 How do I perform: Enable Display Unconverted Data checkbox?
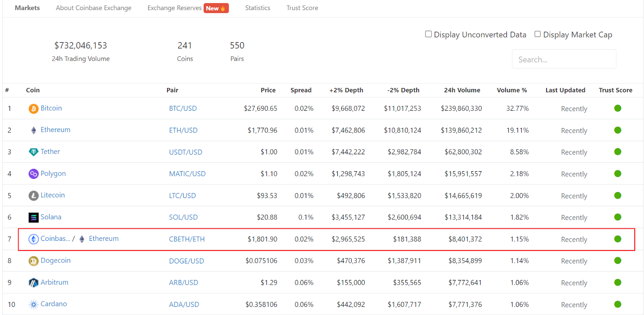pyautogui.click(x=429, y=34)
